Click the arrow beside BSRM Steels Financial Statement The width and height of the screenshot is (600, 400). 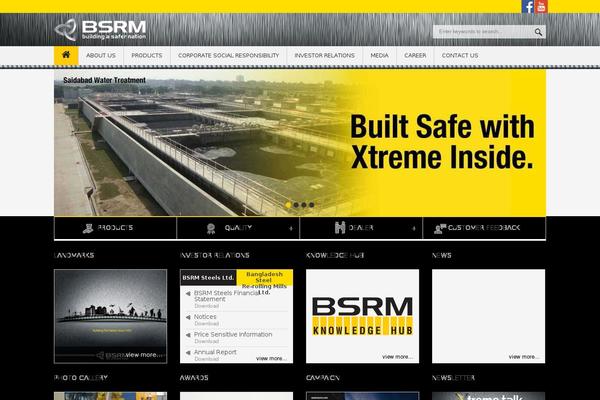point(188,294)
